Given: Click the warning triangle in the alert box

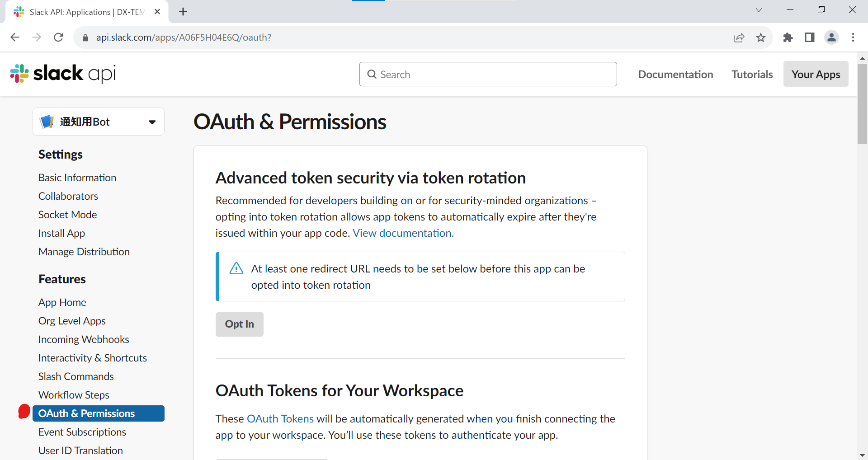Looking at the screenshot, I should 236,268.
